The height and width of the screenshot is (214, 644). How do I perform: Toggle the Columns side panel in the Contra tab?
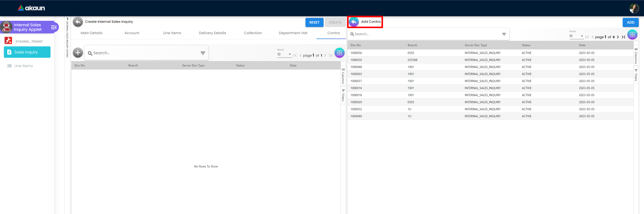point(343,76)
